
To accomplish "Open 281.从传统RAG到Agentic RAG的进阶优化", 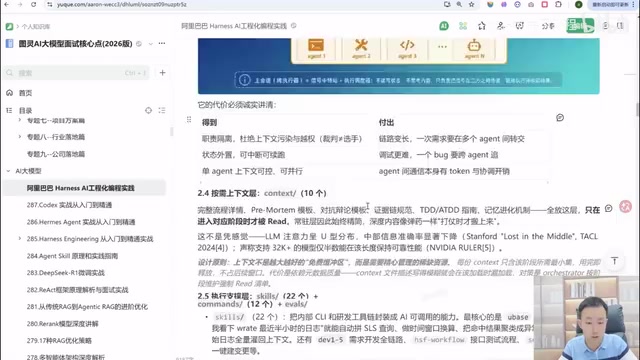I will click(x=87, y=307).
